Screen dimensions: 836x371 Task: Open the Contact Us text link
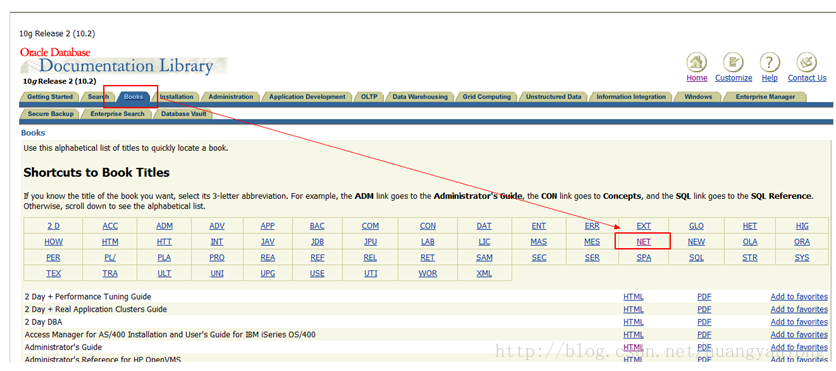pyautogui.click(x=807, y=78)
